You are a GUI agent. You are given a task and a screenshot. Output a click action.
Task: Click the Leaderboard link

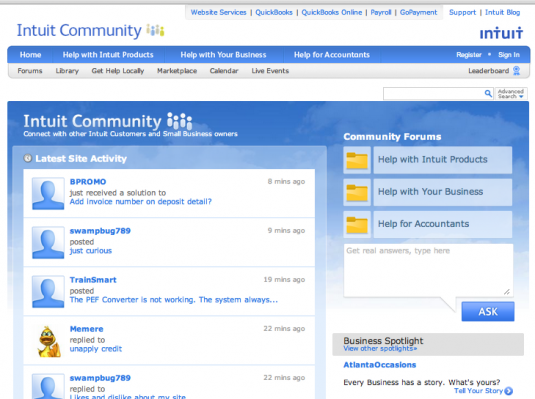(489, 71)
